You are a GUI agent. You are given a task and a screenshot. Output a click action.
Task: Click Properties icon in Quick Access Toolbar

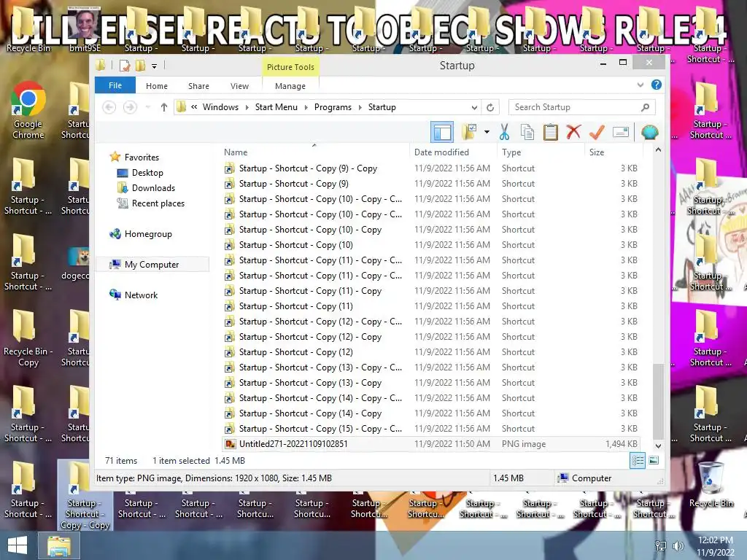click(124, 66)
